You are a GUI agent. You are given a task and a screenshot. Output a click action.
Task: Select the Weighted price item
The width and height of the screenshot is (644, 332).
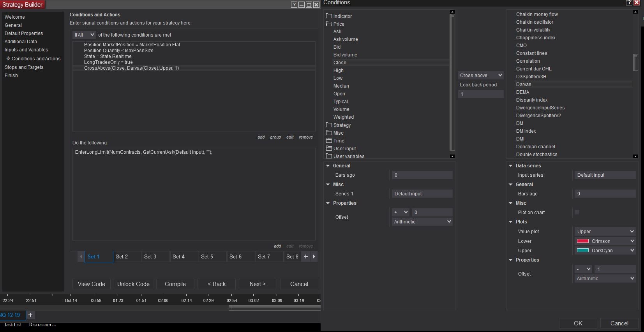pyautogui.click(x=344, y=117)
